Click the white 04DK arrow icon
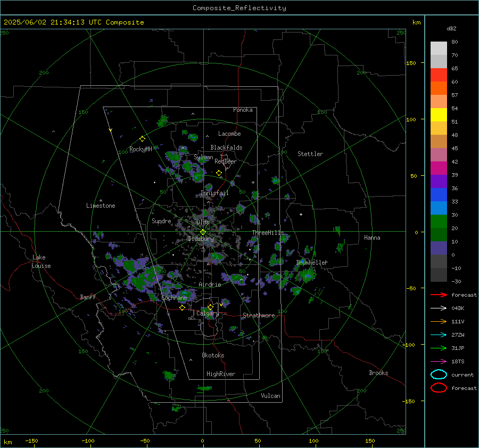This screenshot has height=448, width=479. click(x=439, y=308)
